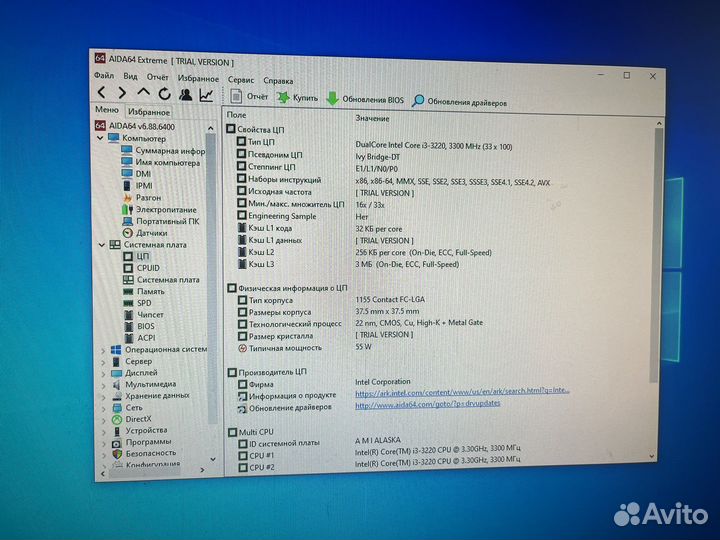Open the Отчёт menu in the menu bar
Screen dimensions: 720x540
coord(158,77)
